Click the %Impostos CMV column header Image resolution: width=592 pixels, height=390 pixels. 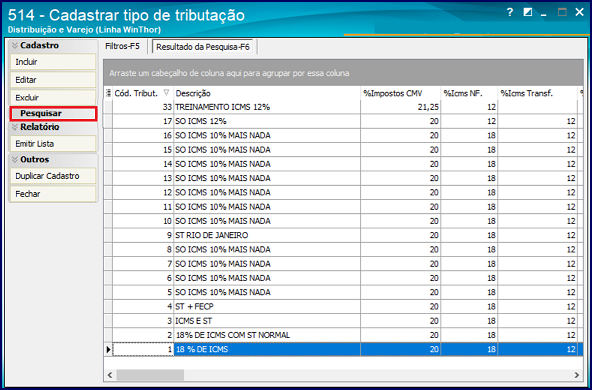coord(401,93)
